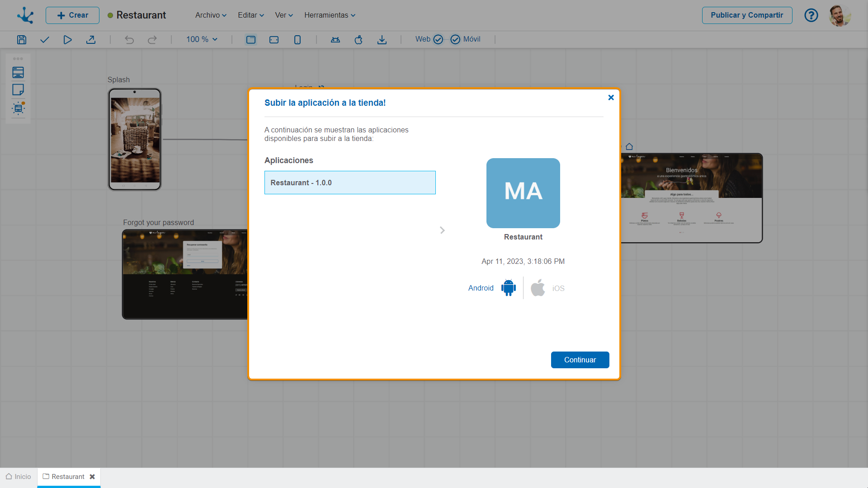868x488 pixels.
Task: Click the Continuar button
Action: pos(580,360)
